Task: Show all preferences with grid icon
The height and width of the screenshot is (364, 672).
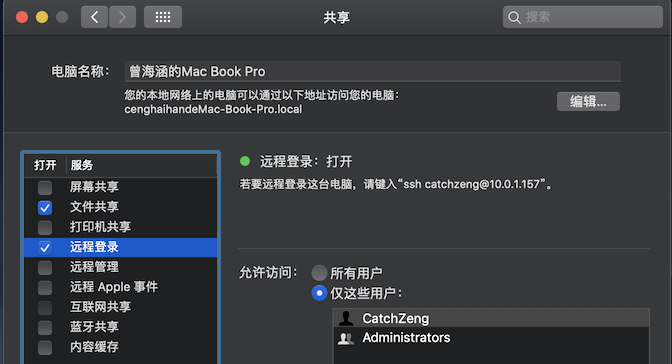Action: coord(163,17)
